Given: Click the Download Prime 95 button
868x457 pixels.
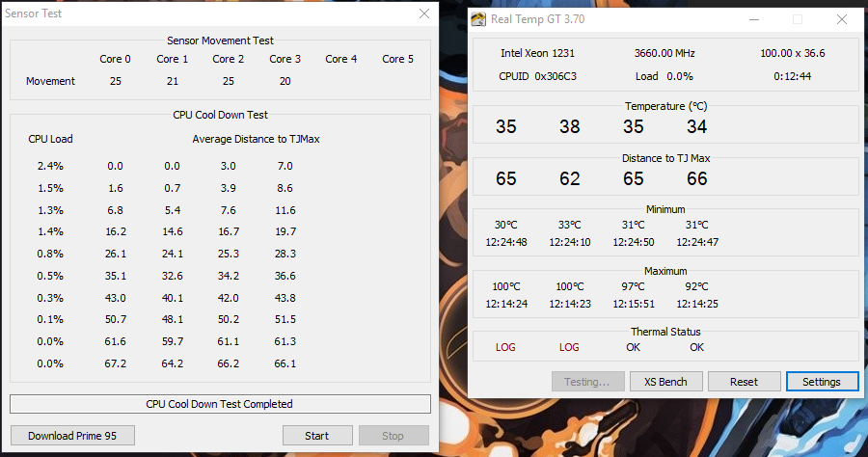Looking at the screenshot, I should (x=72, y=436).
